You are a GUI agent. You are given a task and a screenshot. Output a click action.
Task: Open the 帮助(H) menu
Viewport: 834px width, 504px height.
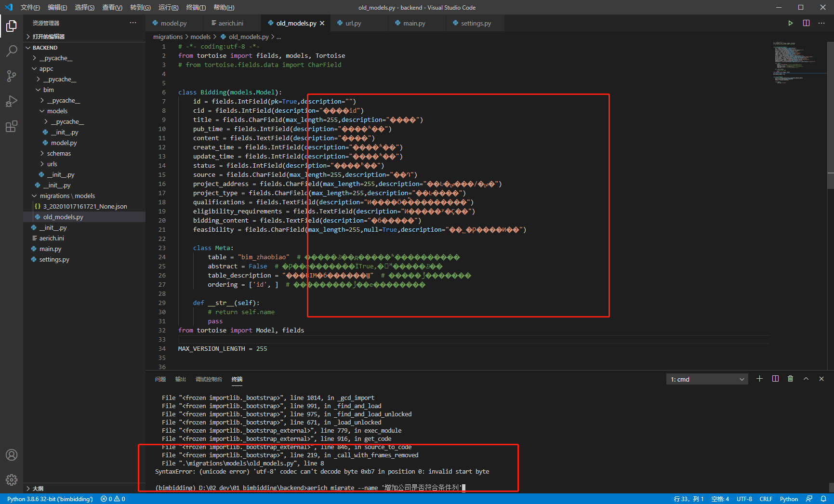[x=224, y=7]
